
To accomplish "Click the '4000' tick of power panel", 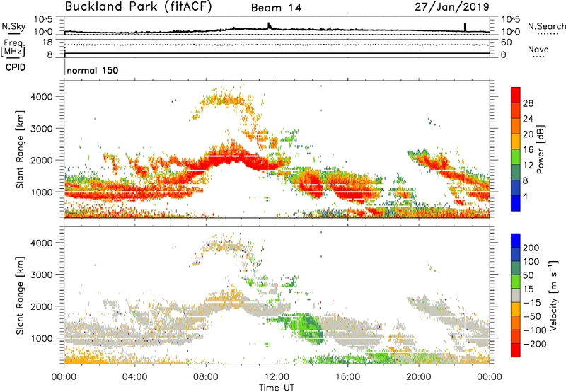I will point(42,97).
